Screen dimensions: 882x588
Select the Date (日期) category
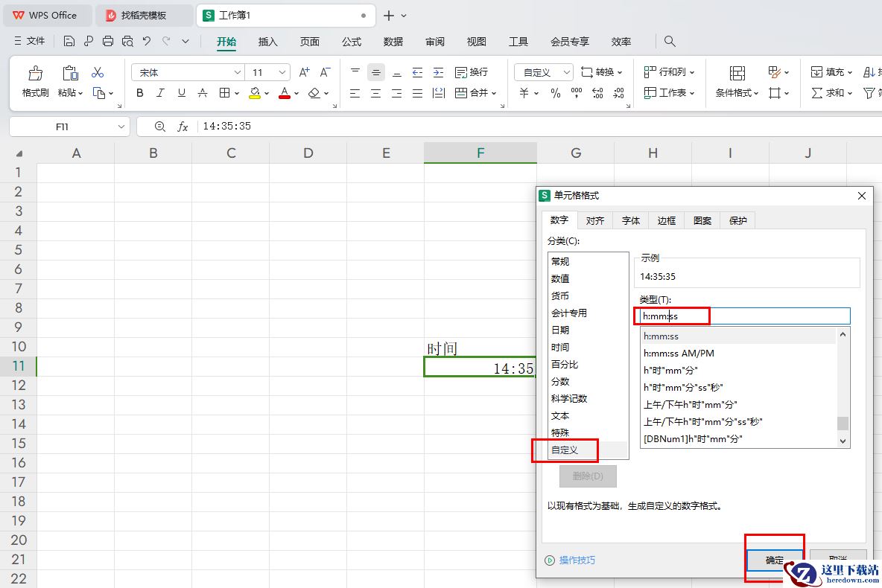(588, 330)
